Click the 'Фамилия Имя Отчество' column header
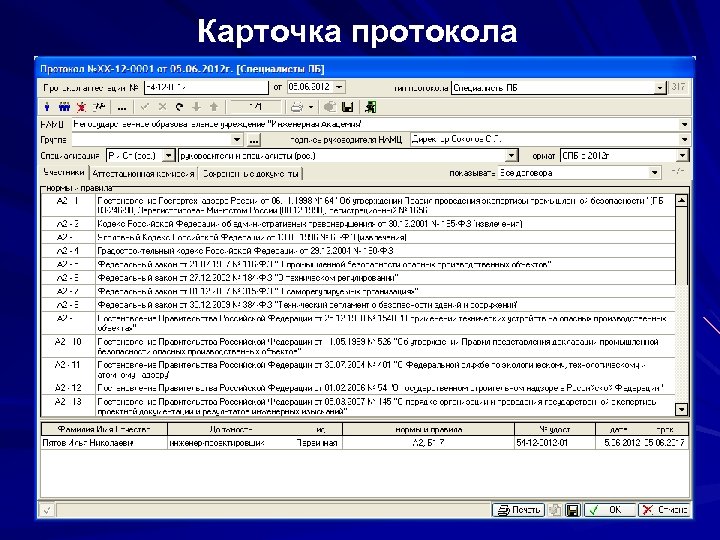 tap(104, 429)
